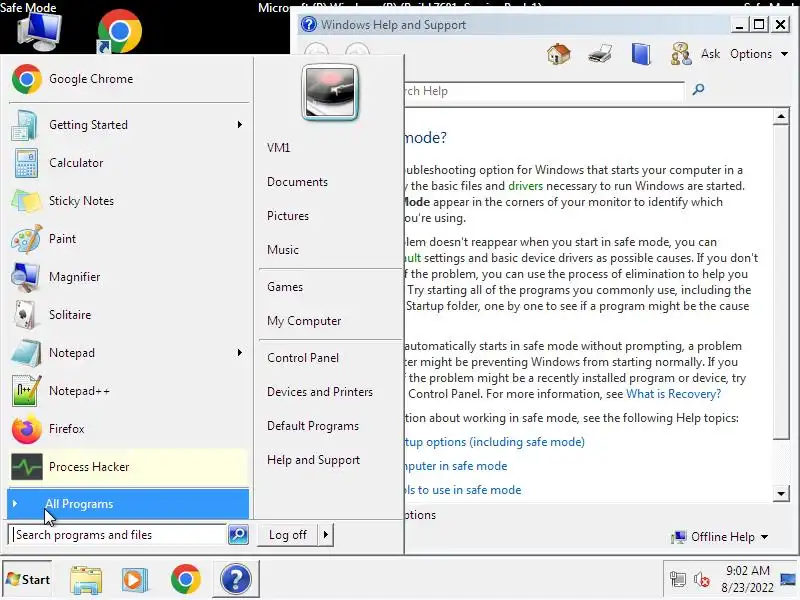The width and height of the screenshot is (800, 600).
Task: Click the muted volume tray icon
Action: pyautogui.click(x=702, y=580)
